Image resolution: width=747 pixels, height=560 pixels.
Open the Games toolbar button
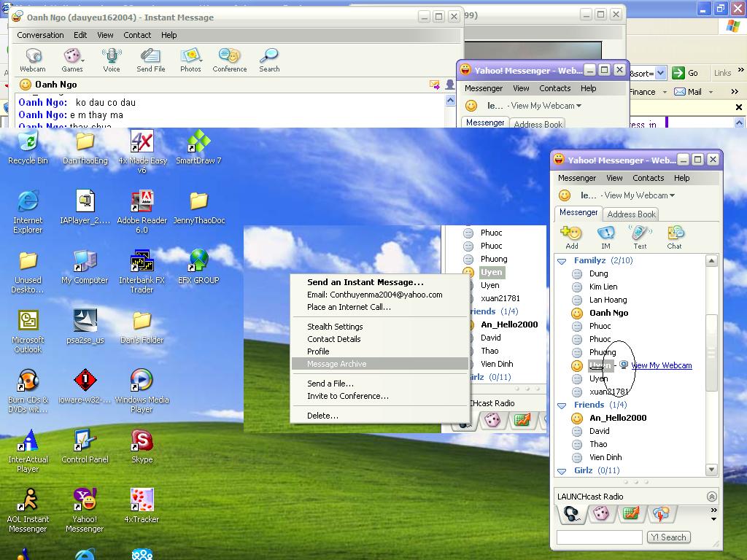click(x=72, y=60)
